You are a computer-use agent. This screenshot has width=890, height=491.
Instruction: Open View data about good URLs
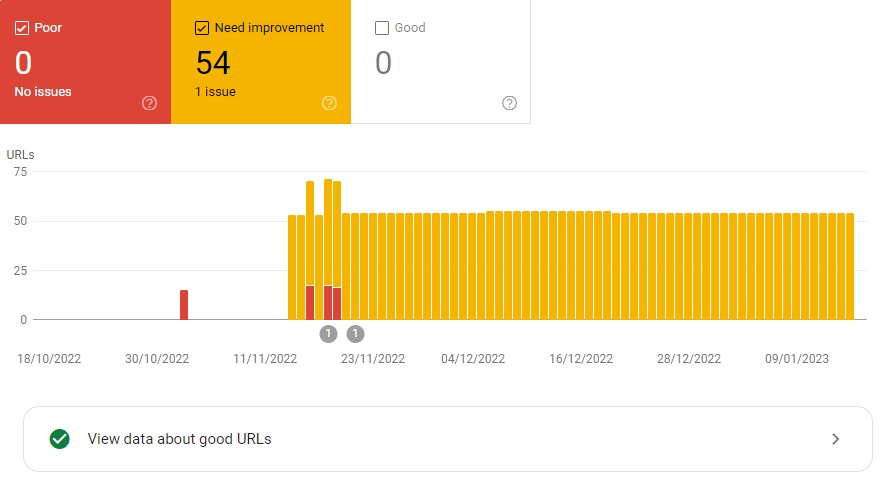(448, 439)
